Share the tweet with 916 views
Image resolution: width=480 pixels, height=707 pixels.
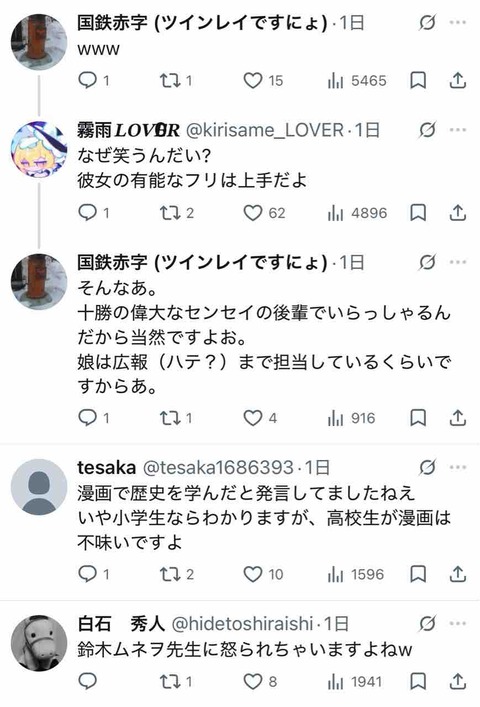pyautogui.click(x=457, y=418)
